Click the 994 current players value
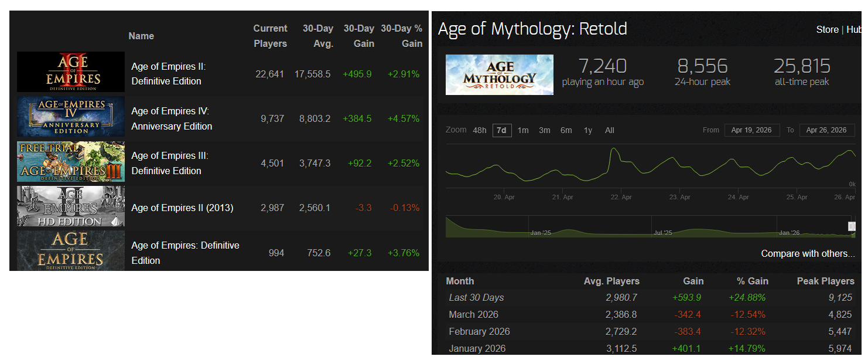Viewport: 868px width, 363px height. pyautogui.click(x=276, y=253)
